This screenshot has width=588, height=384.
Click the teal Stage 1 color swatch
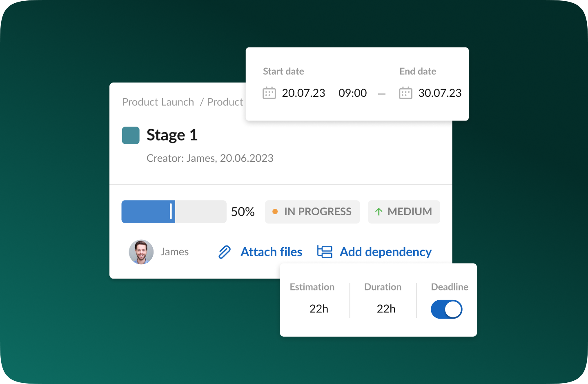click(x=131, y=135)
